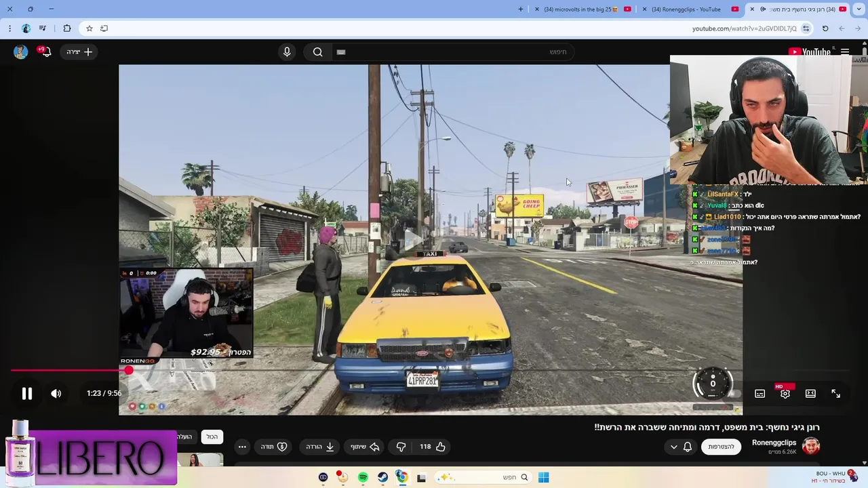Open Windows Start button
This screenshot has height=488, width=868.
click(543, 477)
